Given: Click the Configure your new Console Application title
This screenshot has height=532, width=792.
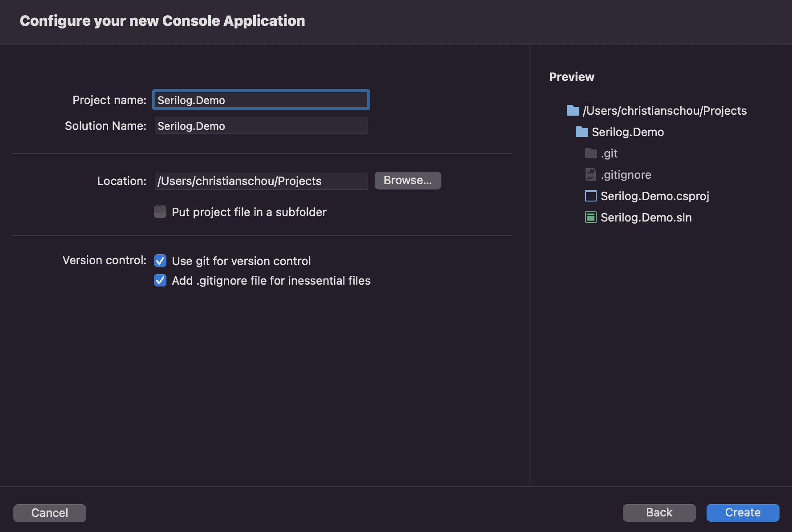Looking at the screenshot, I should click(x=162, y=21).
